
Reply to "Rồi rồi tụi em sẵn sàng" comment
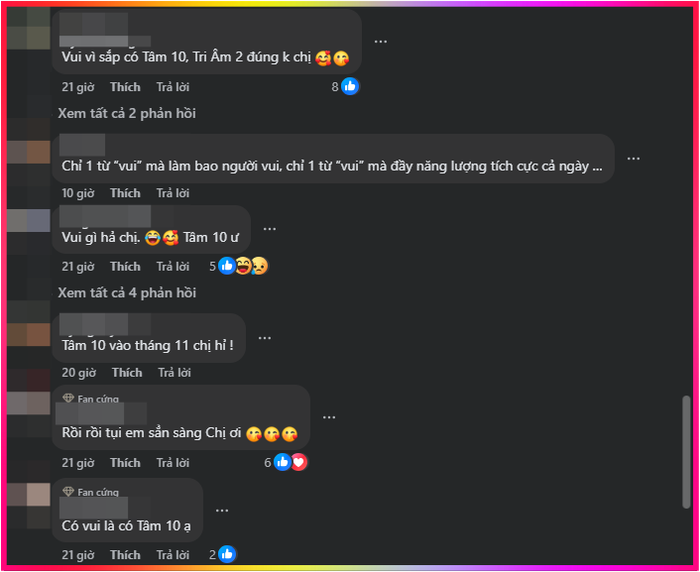[x=173, y=463]
